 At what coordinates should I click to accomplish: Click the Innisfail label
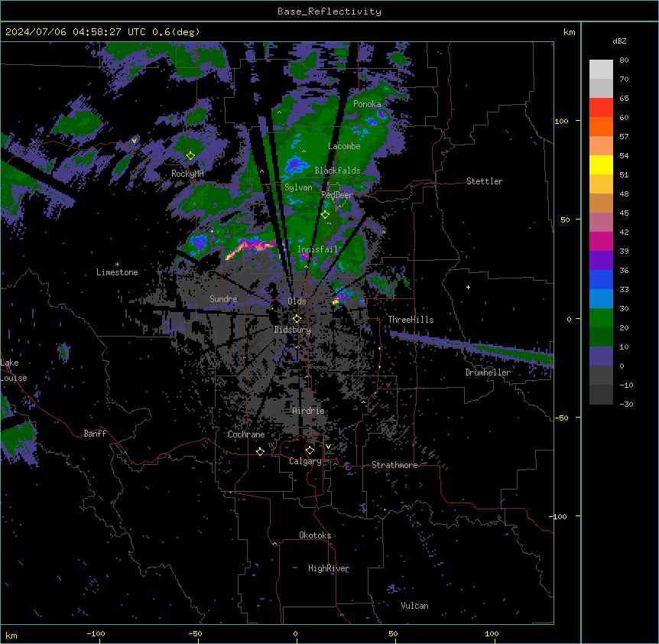coord(318,249)
